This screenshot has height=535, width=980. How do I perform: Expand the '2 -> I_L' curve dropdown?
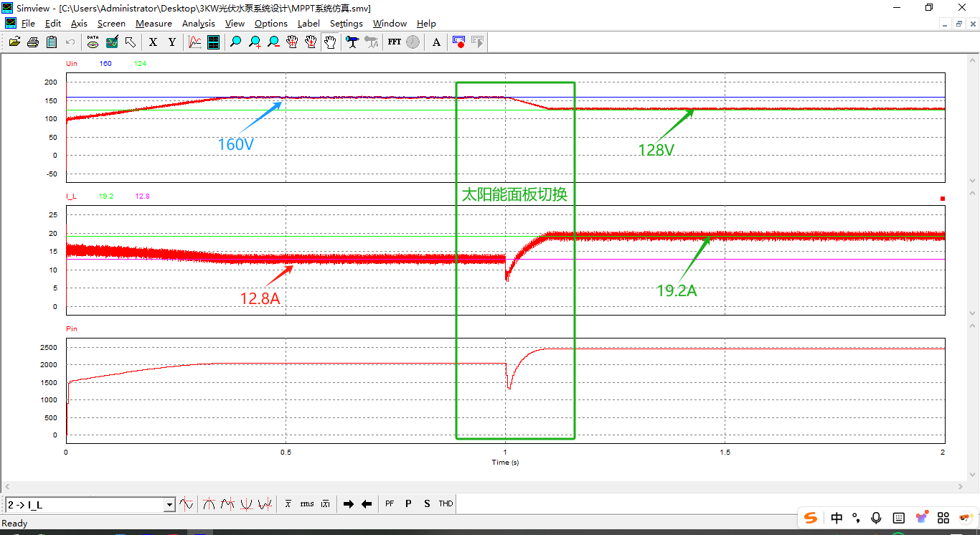tap(170, 505)
